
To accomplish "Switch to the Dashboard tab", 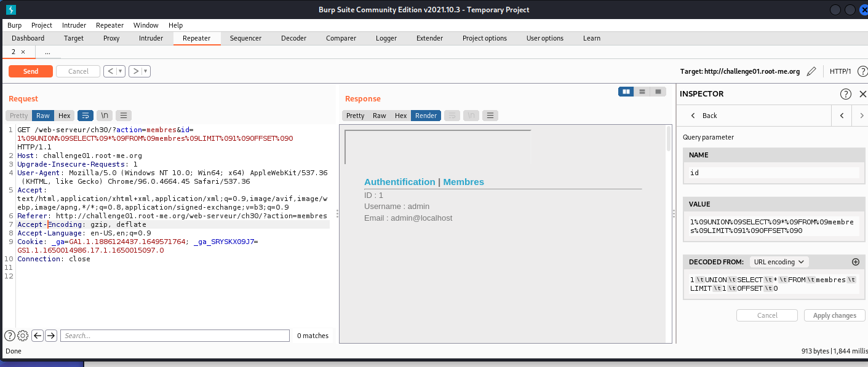I will tap(28, 38).
